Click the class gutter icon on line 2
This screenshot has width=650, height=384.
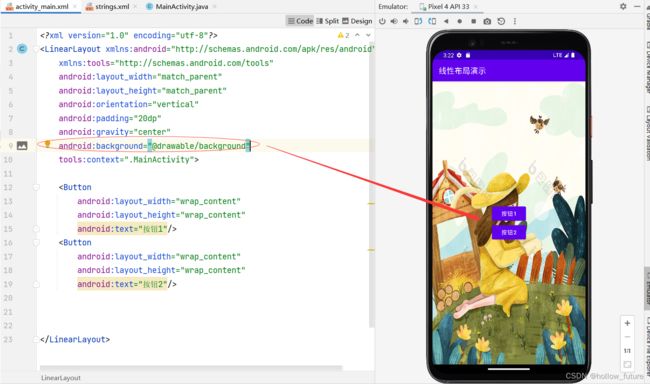point(22,49)
